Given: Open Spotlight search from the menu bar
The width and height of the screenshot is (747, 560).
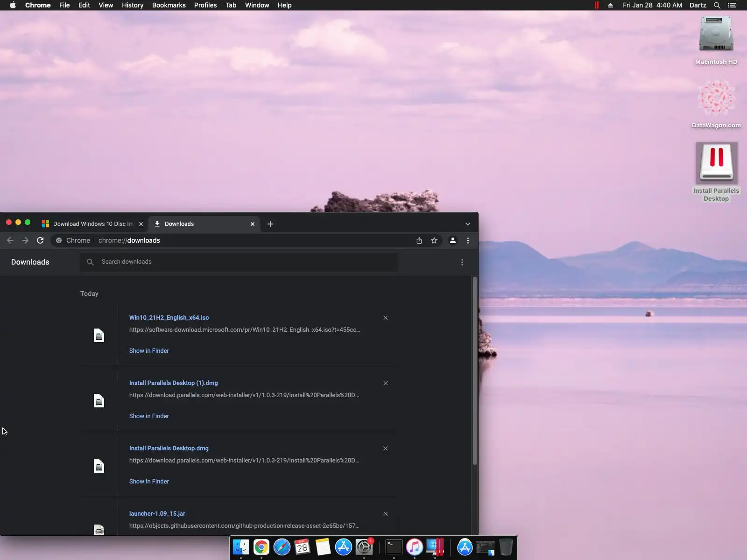Looking at the screenshot, I should tap(717, 5).
